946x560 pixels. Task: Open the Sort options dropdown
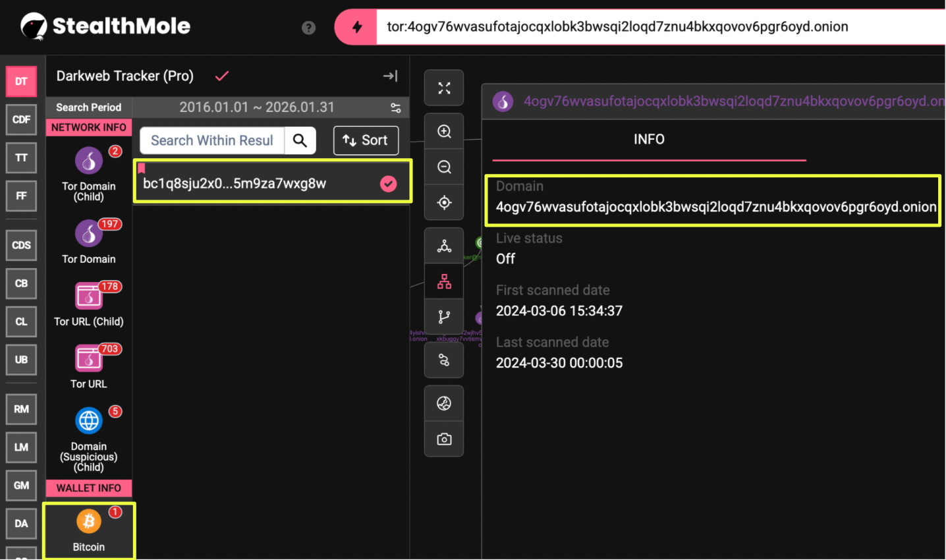click(x=366, y=140)
